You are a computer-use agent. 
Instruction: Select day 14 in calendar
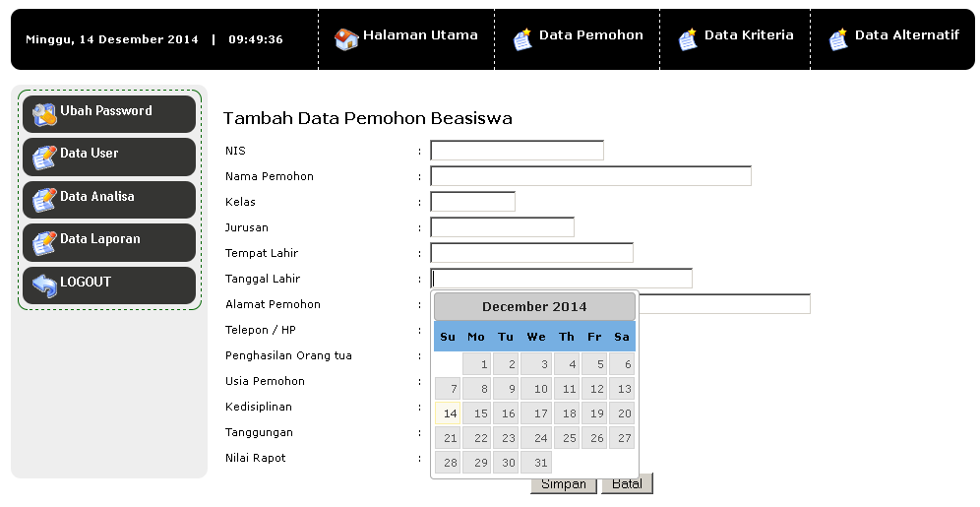[x=448, y=413]
